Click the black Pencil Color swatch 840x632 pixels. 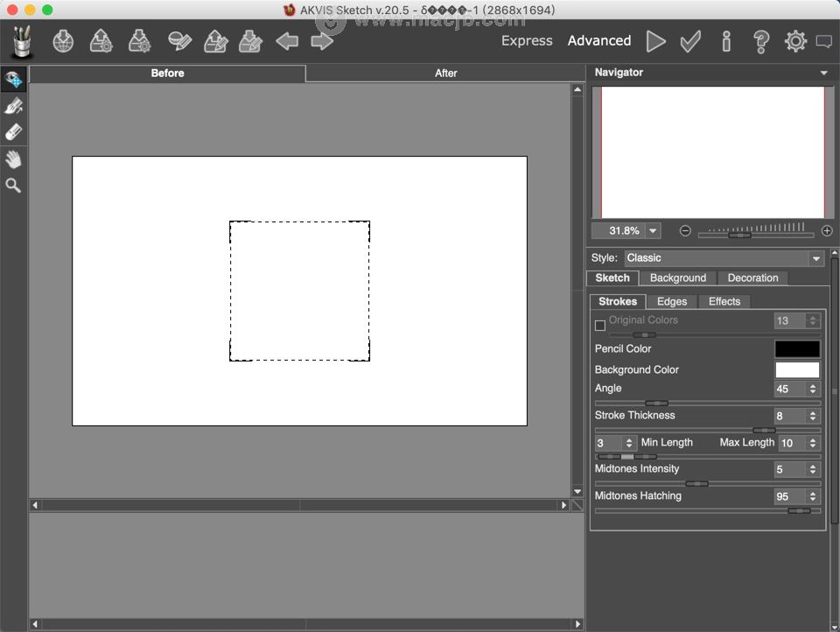point(797,349)
